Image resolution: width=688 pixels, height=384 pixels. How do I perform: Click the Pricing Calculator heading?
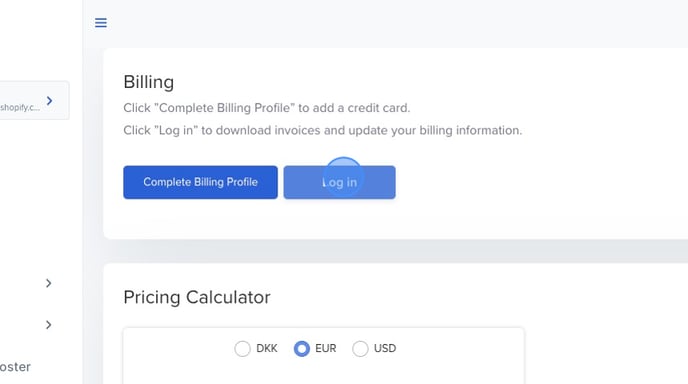coord(197,298)
